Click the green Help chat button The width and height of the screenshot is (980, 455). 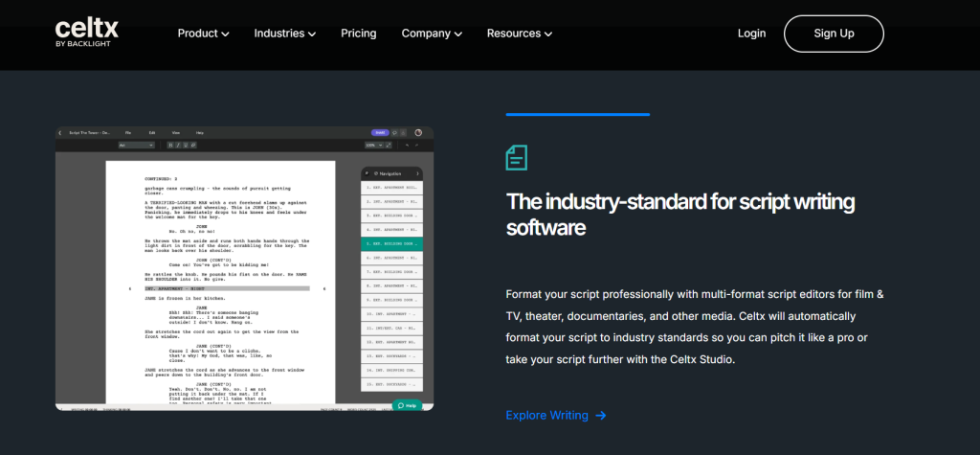click(406, 405)
